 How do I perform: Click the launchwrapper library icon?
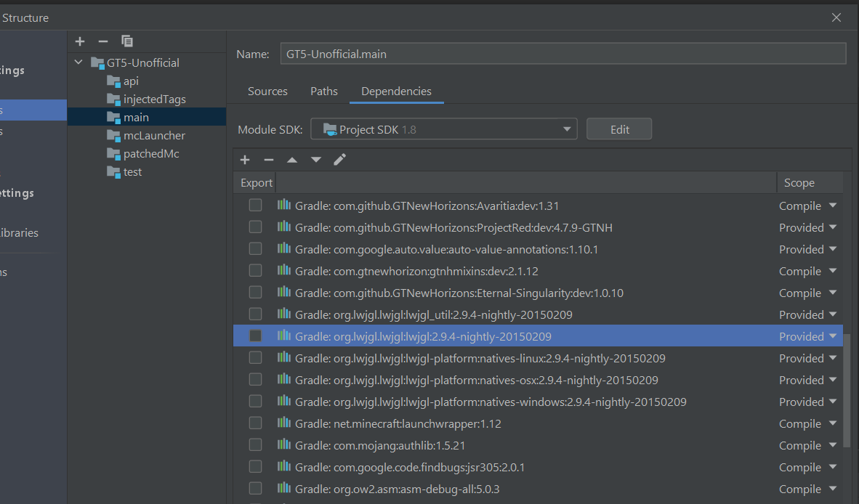point(283,423)
